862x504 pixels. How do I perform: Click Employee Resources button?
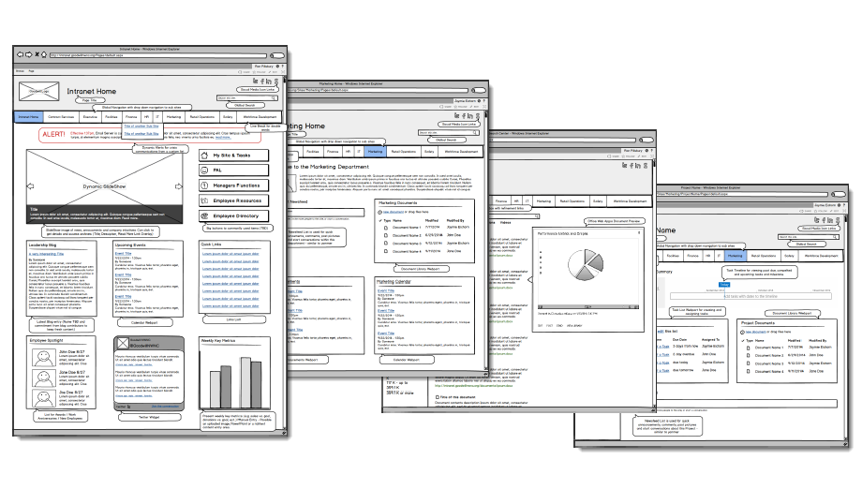(233, 200)
